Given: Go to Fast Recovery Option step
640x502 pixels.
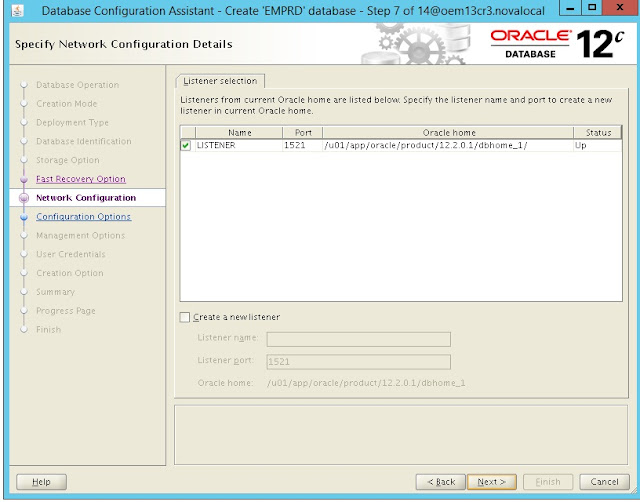Looking at the screenshot, I should coord(81,179).
